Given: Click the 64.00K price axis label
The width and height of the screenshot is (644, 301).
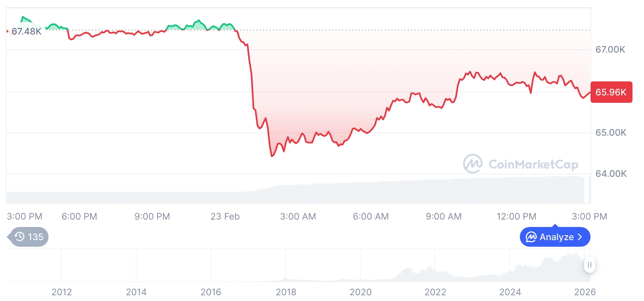Looking at the screenshot, I should pos(611,174).
